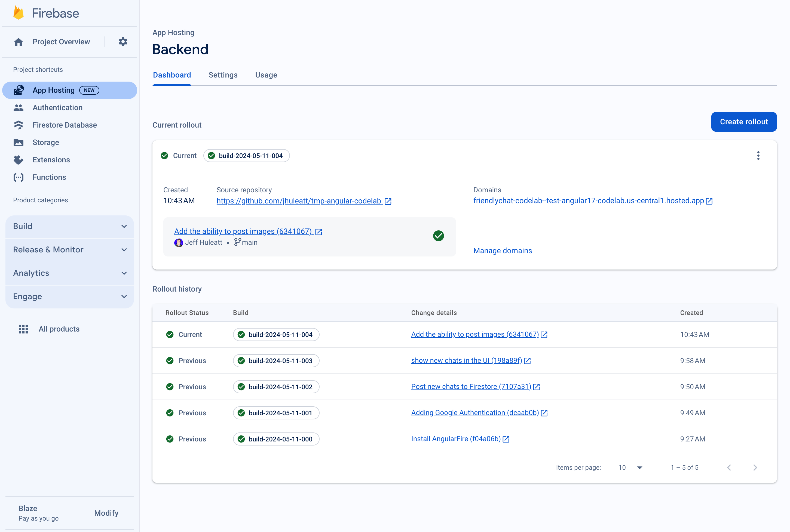Click Manage domains link
This screenshot has height=532, width=790.
tap(502, 250)
